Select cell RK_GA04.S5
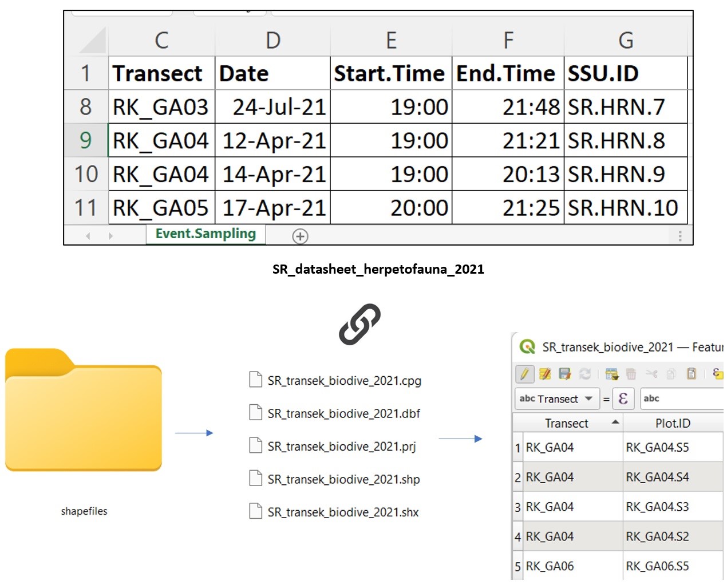This screenshot has height=588, width=727. pyautogui.click(x=673, y=447)
